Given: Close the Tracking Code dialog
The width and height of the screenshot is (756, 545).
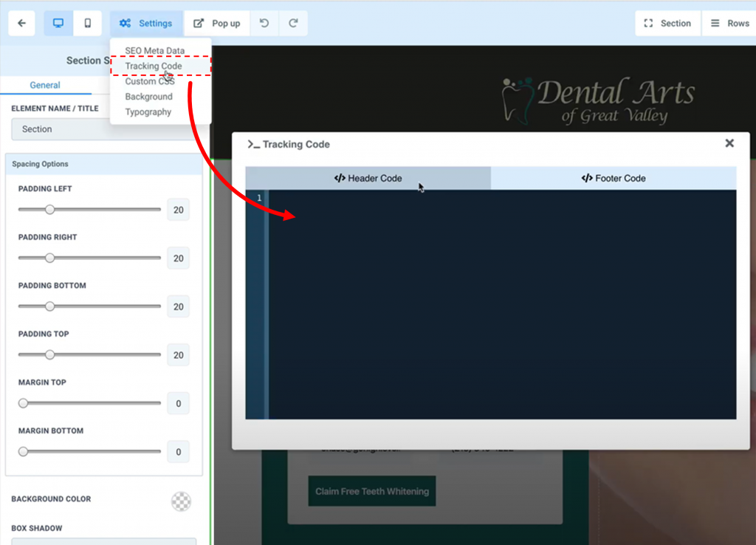Looking at the screenshot, I should [729, 143].
